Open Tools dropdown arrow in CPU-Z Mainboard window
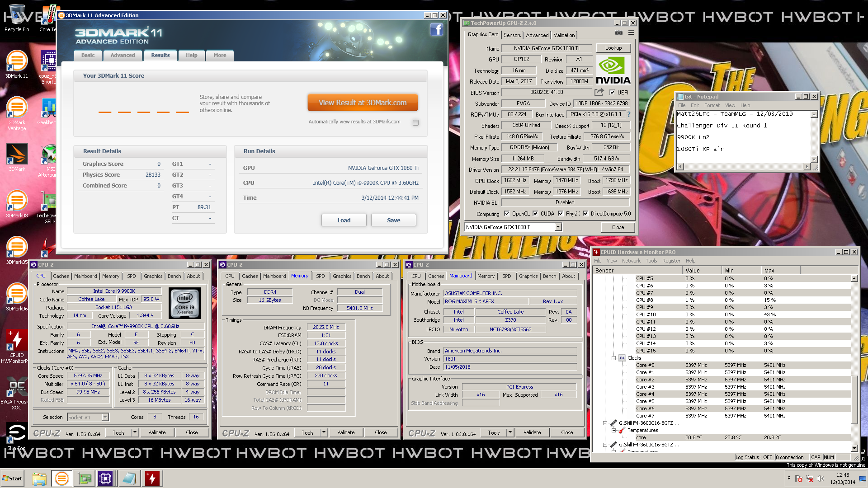868x488 pixels. [x=509, y=432]
